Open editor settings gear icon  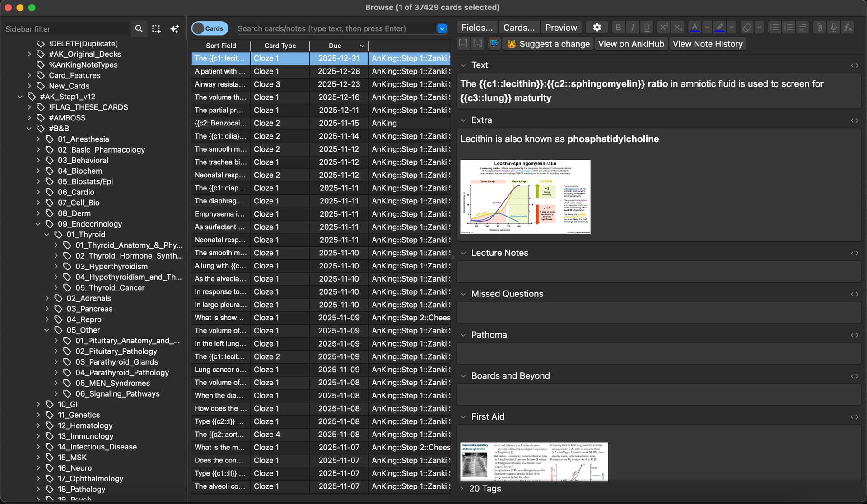[597, 28]
